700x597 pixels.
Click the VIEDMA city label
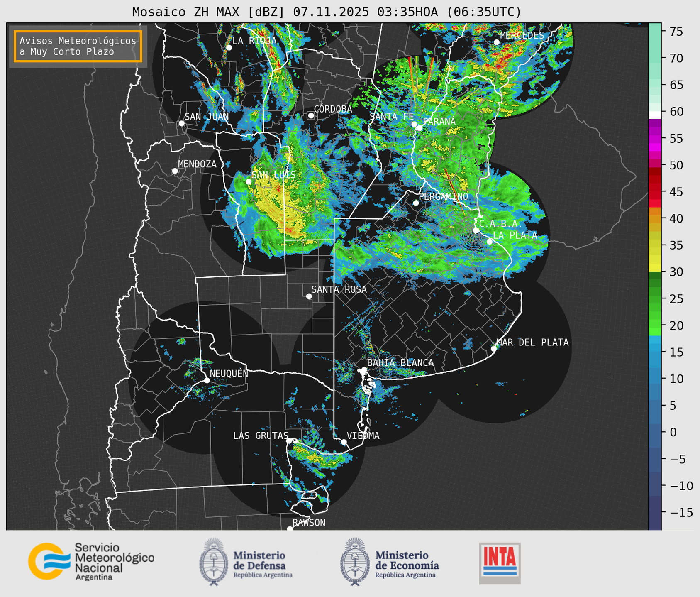pos(363,436)
